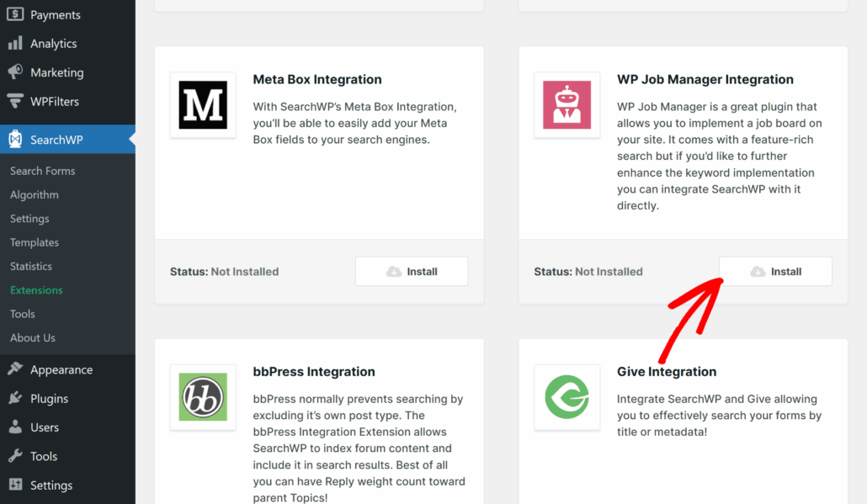
Task: Click the Analytics bar chart icon
Action: point(14,43)
